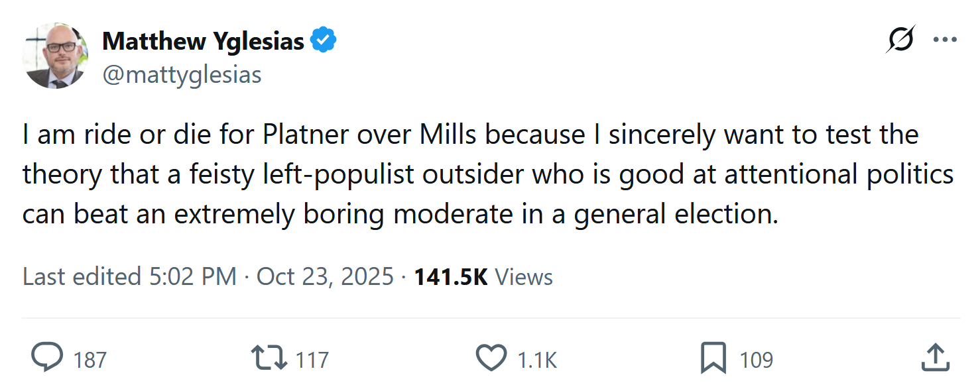
Task: Bookmark this post using the bookmark icon
Action: pyautogui.click(x=713, y=359)
